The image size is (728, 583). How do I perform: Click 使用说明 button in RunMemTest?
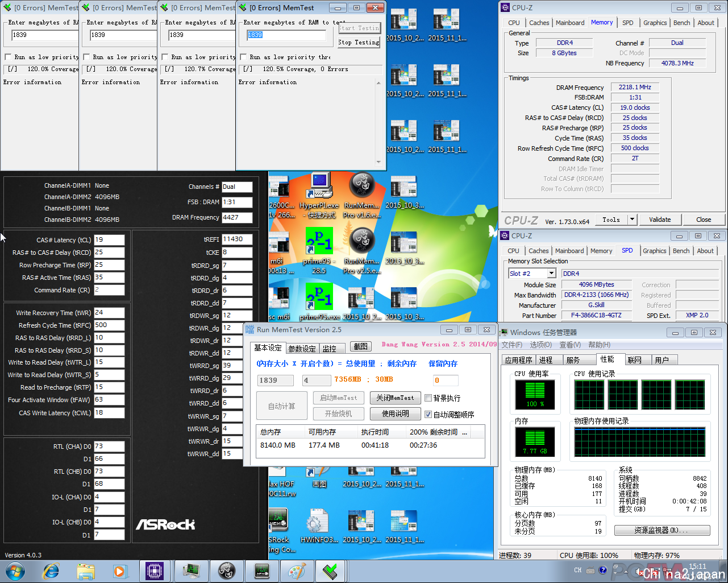coord(396,414)
